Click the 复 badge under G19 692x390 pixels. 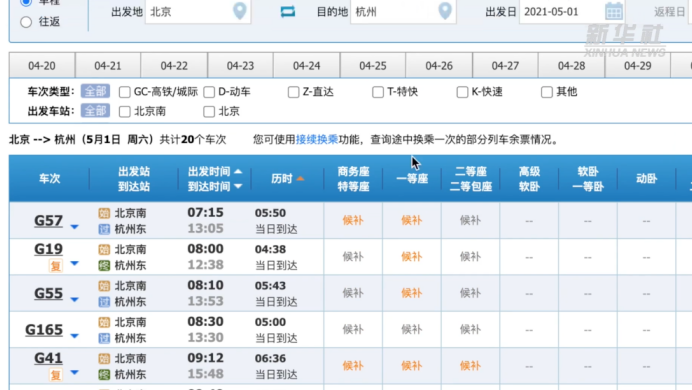point(56,266)
